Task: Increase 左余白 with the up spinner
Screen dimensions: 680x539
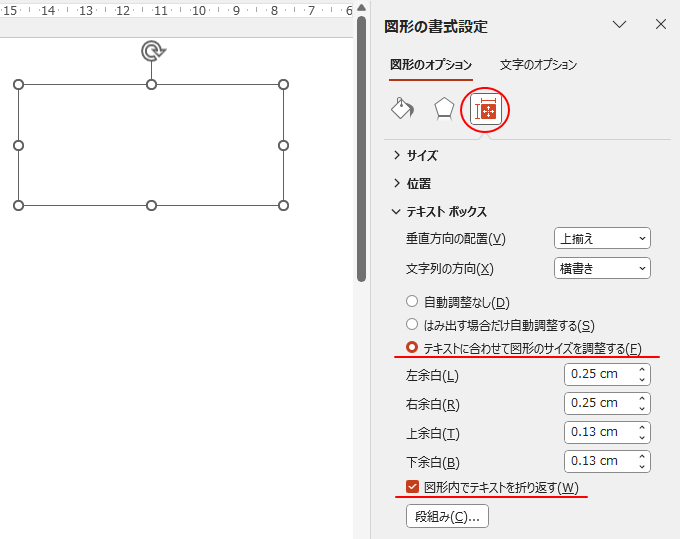Action: [x=642, y=369]
